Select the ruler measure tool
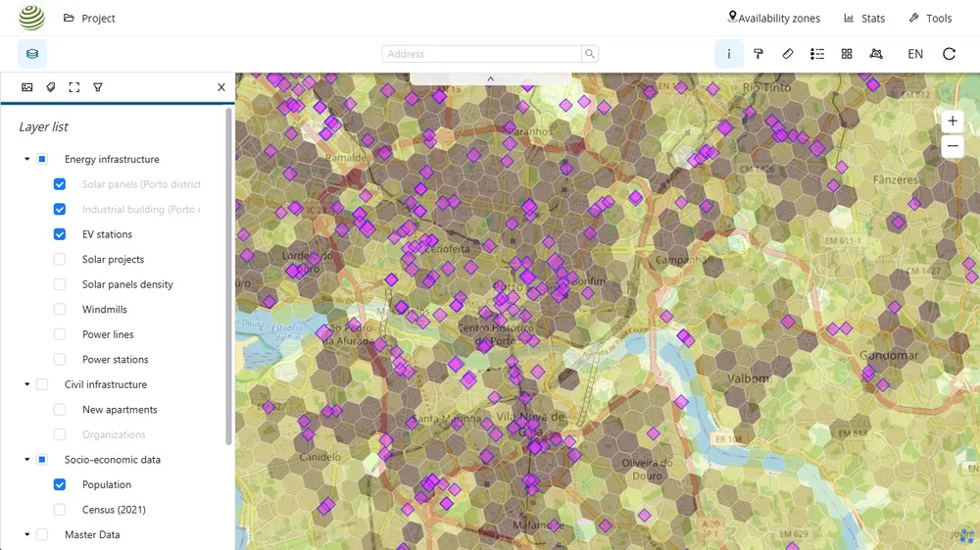The height and width of the screenshot is (550, 980). click(x=788, y=54)
